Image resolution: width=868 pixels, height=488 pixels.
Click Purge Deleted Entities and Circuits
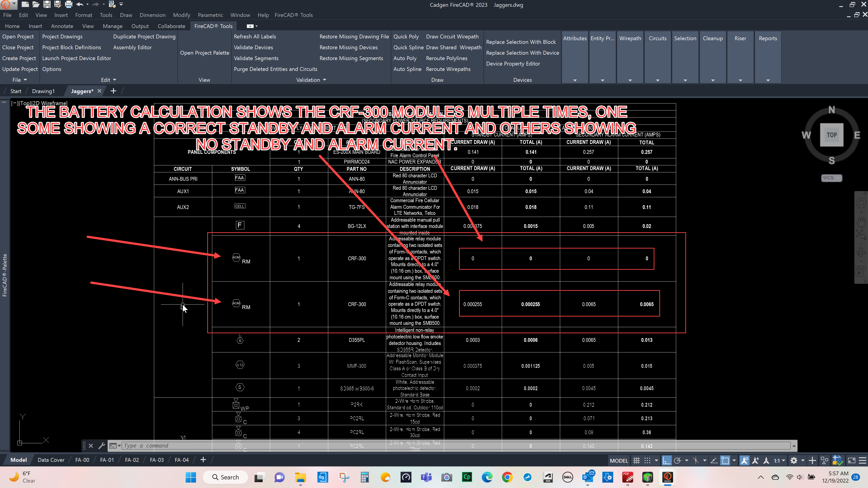[x=275, y=69]
